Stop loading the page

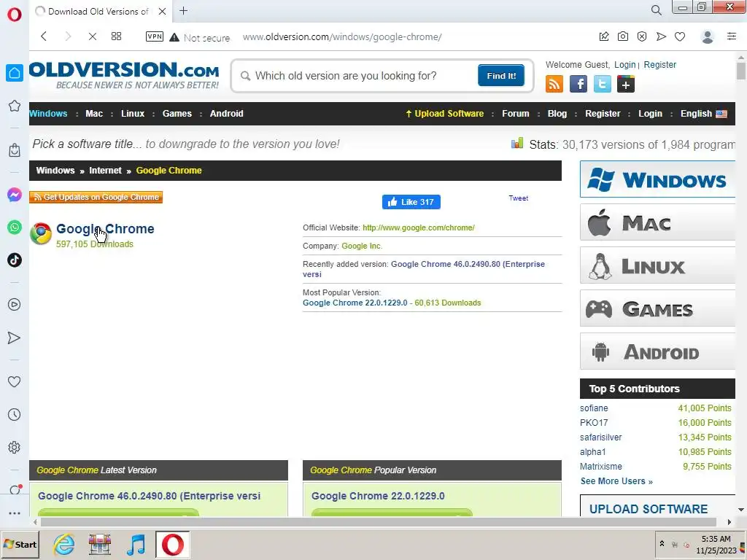pyautogui.click(x=93, y=36)
